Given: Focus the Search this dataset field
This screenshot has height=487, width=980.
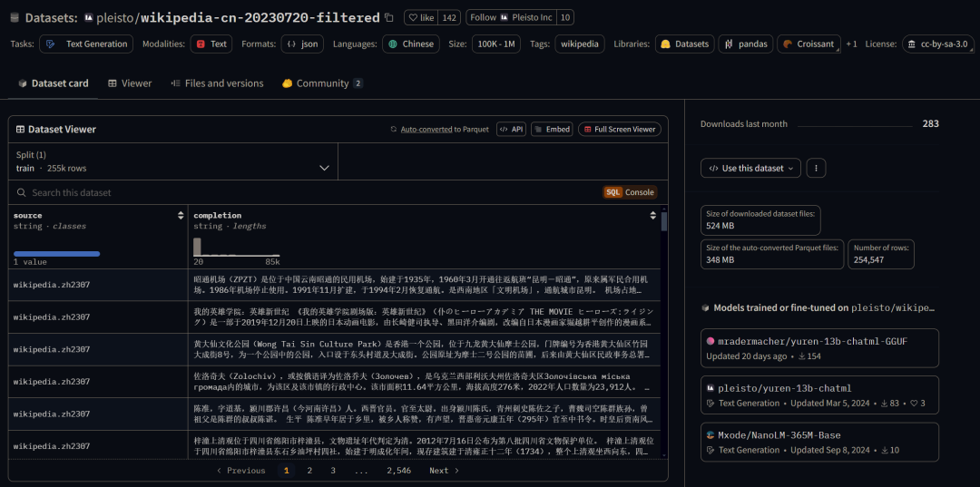Looking at the screenshot, I should (307, 192).
